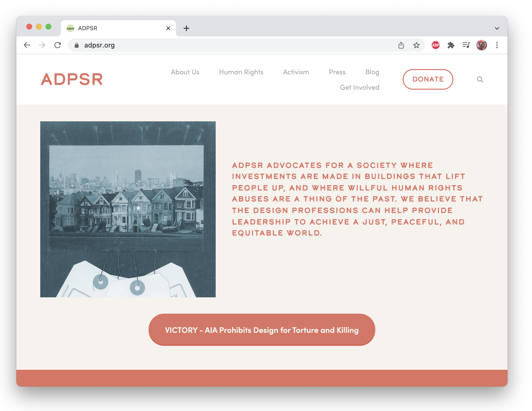Open the extensions puzzle menu
This screenshot has height=411, width=532.
click(x=451, y=45)
